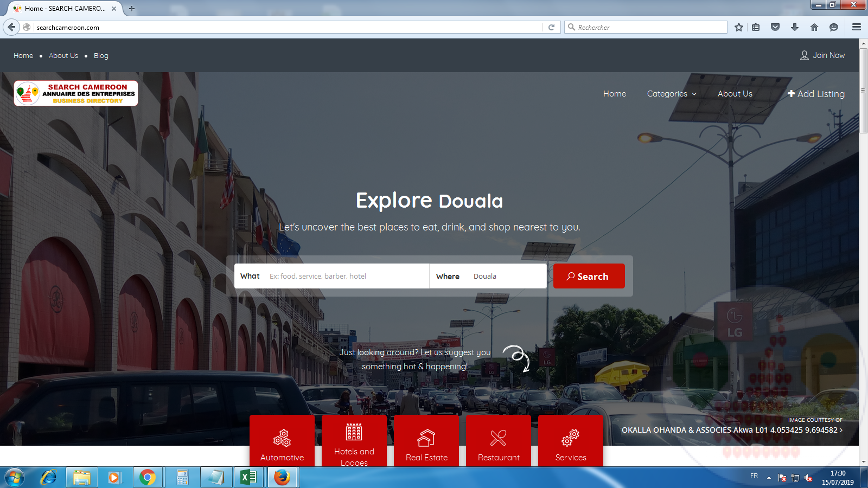The height and width of the screenshot is (488, 868).
Task: Bookmark this page with the star icon
Action: coord(739,27)
